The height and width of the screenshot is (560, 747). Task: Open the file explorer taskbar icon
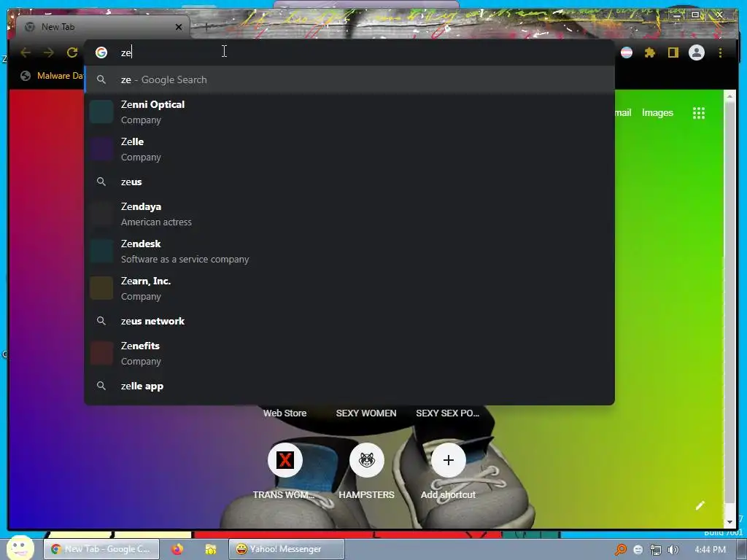[211, 549]
